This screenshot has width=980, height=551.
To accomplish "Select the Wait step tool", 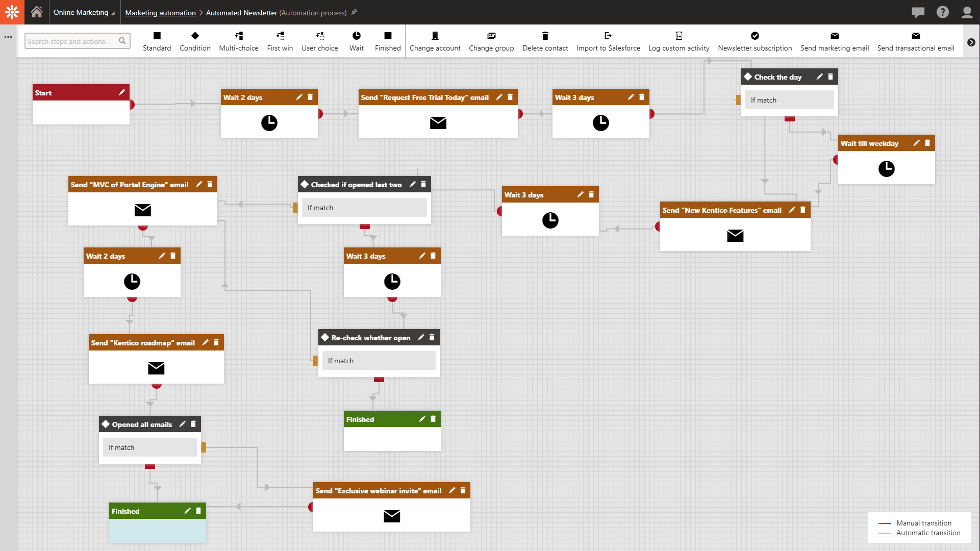I will pos(357,41).
